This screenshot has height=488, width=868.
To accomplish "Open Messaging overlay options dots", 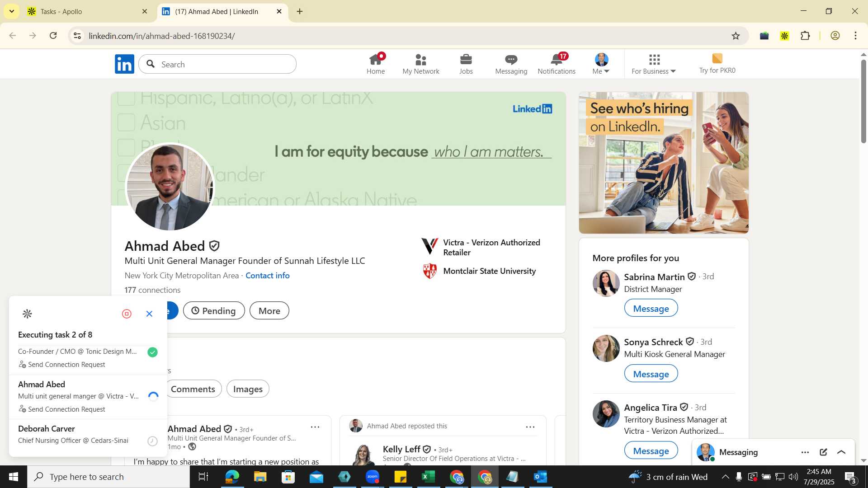I will pos(805,452).
